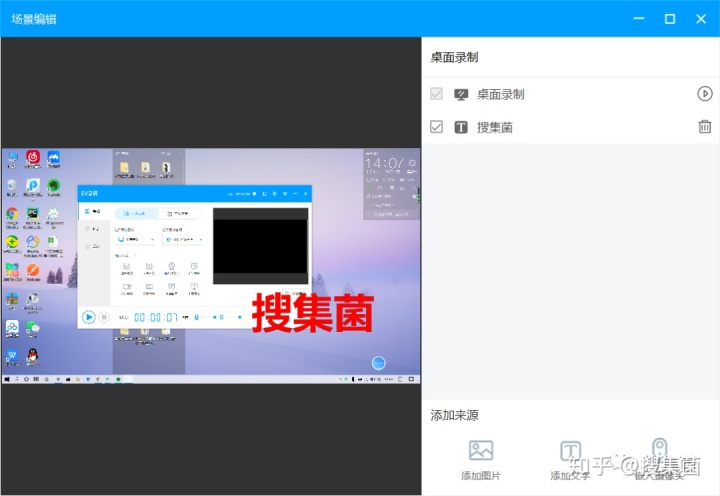Select the 桌面录制 source row label
The height and width of the screenshot is (496, 720).
tap(501, 95)
